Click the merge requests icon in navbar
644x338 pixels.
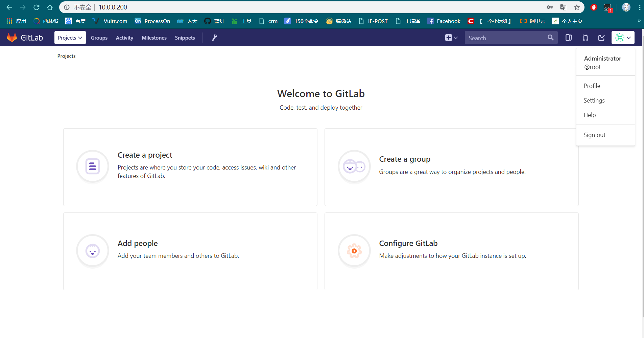point(586,38)
